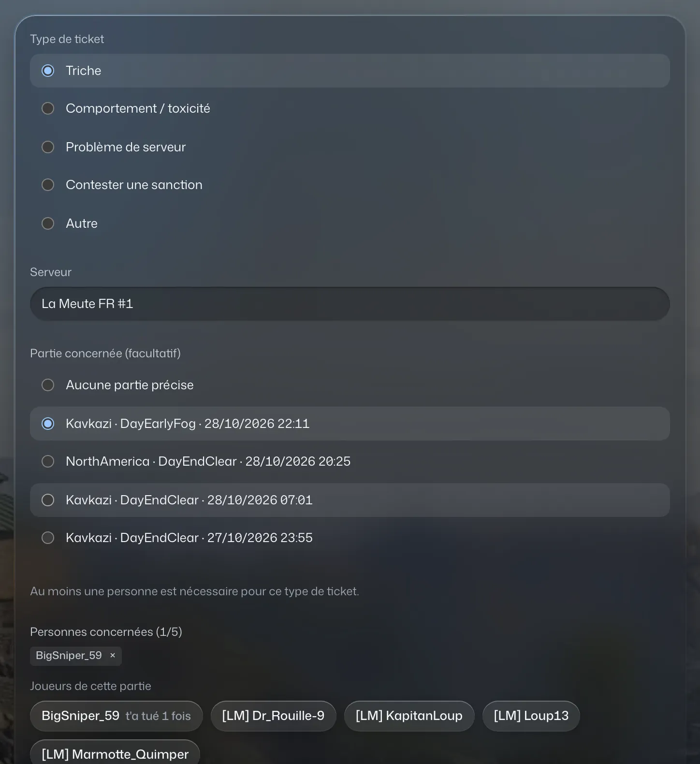The width and height of the screenshot is (700, 764).
Task: Select Problème de serveur option
Action: pos(350,147)
